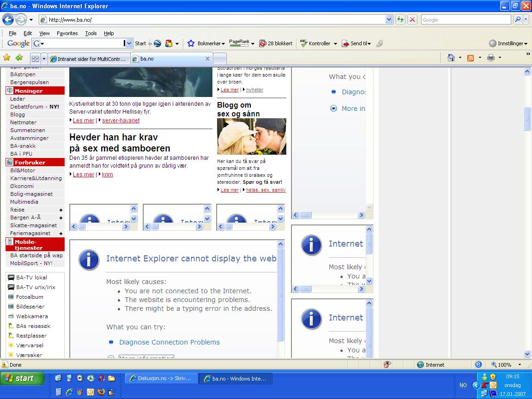
Task: Open the search provider options dropdown
Action: (x=526, y=20)
